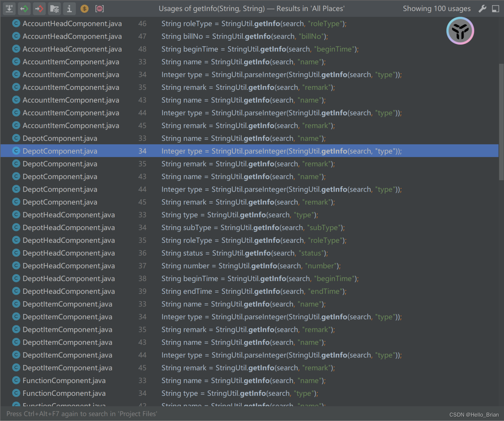This screenshot has height=421, width=504.
Task: Select AccountItemComponent.java line 35 remark usage
Action: pos(249,87)
